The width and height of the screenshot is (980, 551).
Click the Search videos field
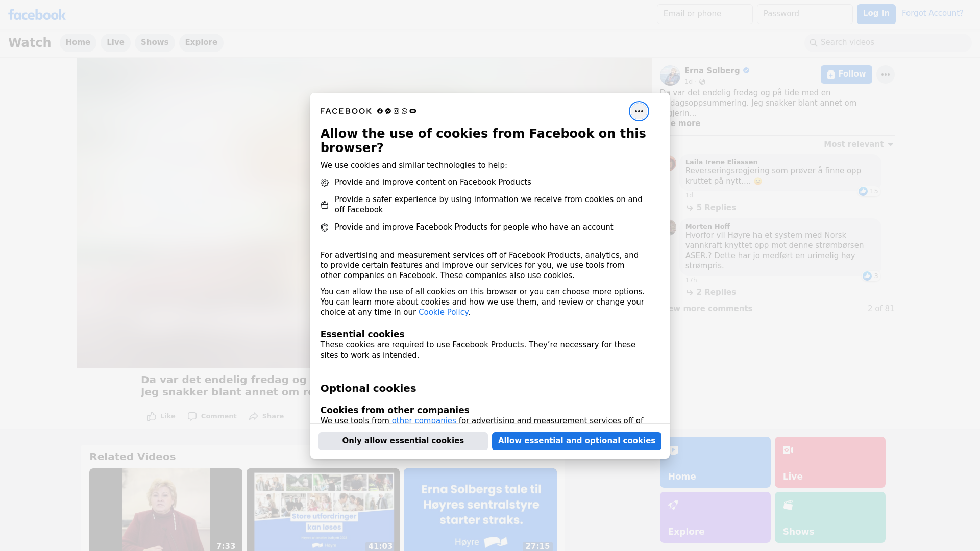[x=888, y=43]
